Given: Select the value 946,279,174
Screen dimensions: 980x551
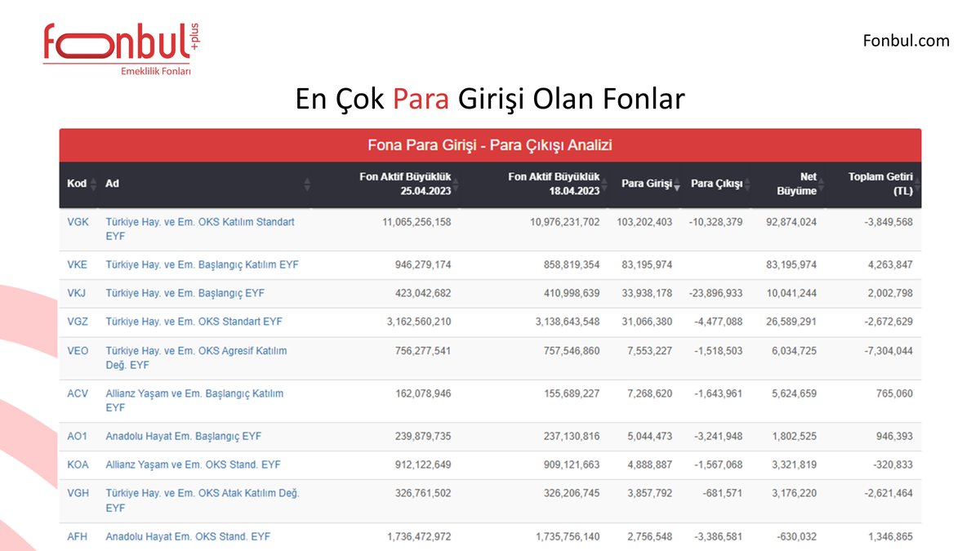Looking at the screenshot, I should (x=422, y=265).
